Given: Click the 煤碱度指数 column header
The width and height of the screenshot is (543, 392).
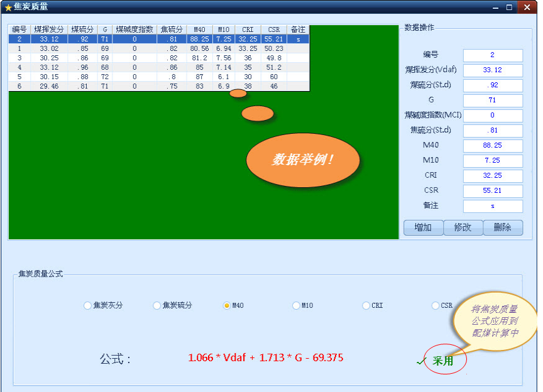Looking at the screenshot, I should click(x=134, y=30).
